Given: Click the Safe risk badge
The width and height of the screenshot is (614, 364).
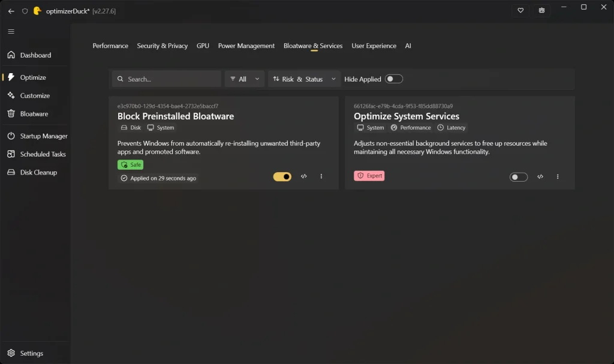Looking at the screenshot, I should click(x=130, y=165).
